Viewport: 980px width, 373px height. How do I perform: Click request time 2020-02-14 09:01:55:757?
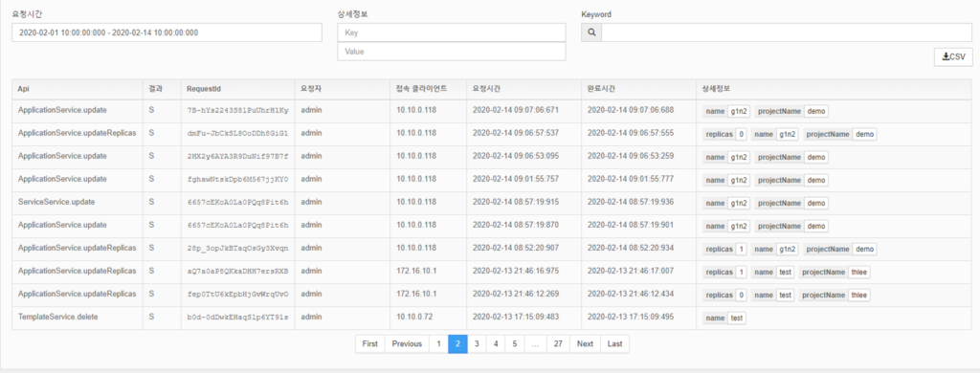[x=516, y=179]
